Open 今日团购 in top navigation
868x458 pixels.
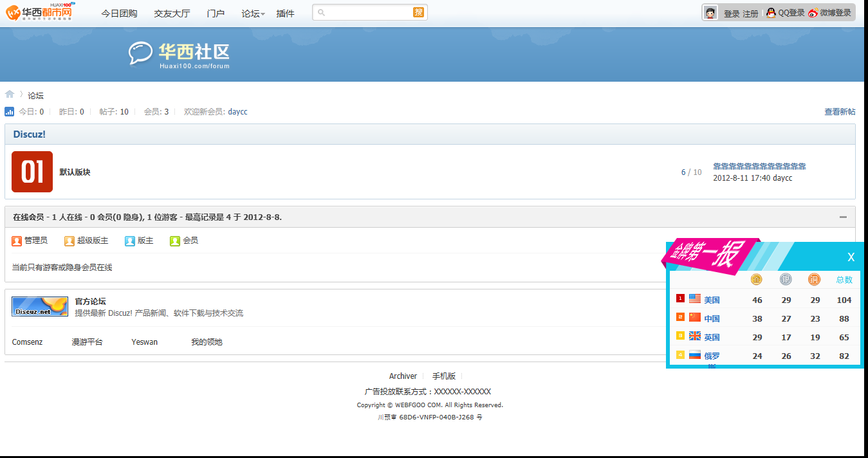coord(119,14)
